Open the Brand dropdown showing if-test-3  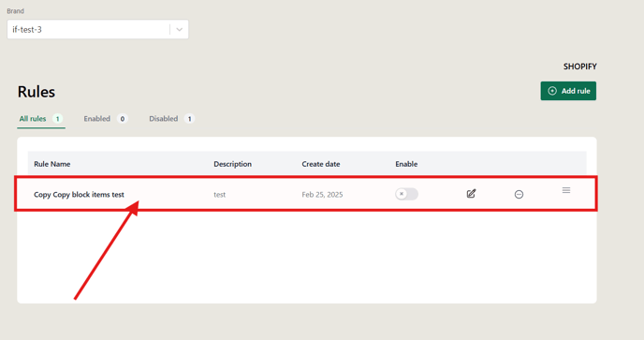point(97,29)
